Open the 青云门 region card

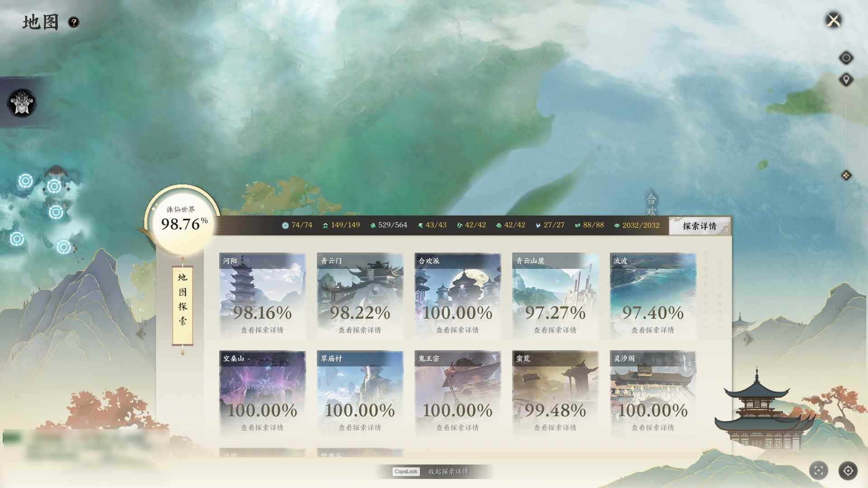(x=360, y=296)
